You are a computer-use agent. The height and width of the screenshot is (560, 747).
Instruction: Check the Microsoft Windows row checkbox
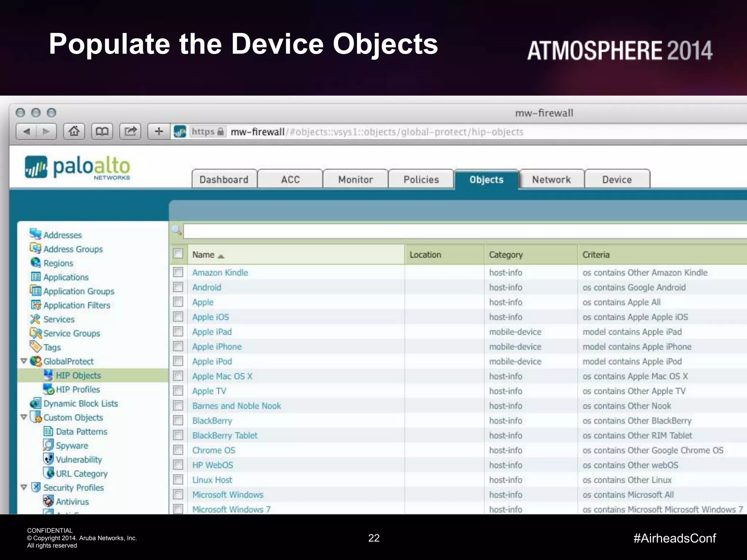[x=178, y=494]
